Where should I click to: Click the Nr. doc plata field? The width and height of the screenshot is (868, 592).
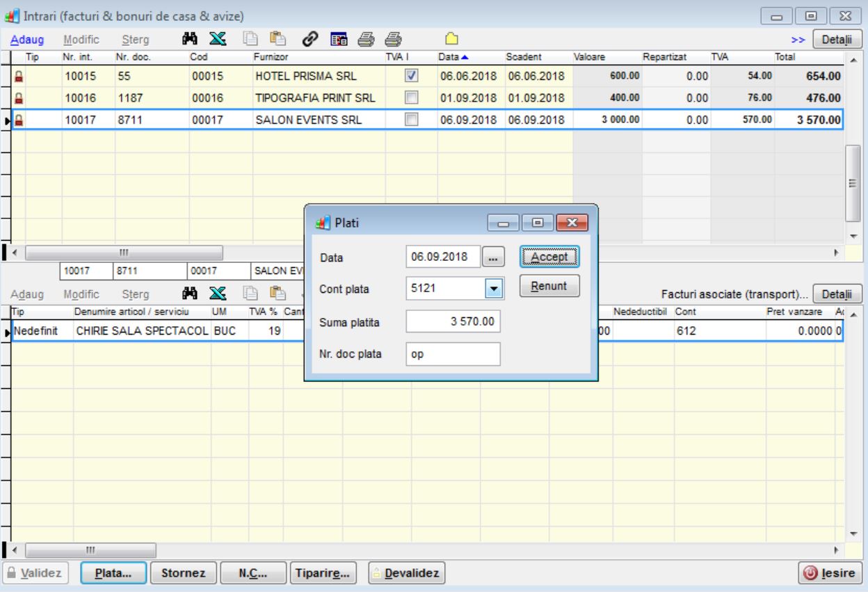(453, 354)
